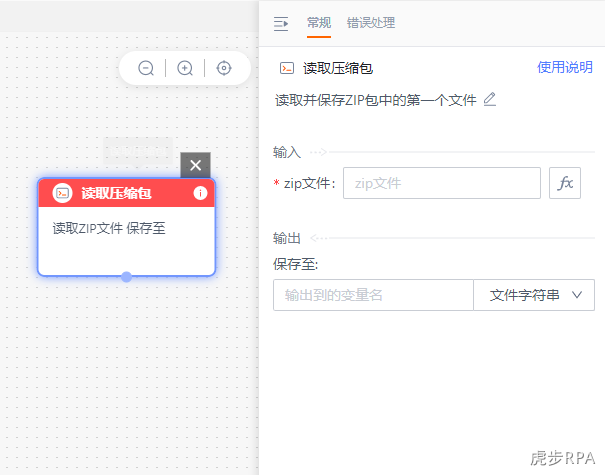
Task: Open the 文件字符串 type dropdown
Action: [x=534, y=295]
